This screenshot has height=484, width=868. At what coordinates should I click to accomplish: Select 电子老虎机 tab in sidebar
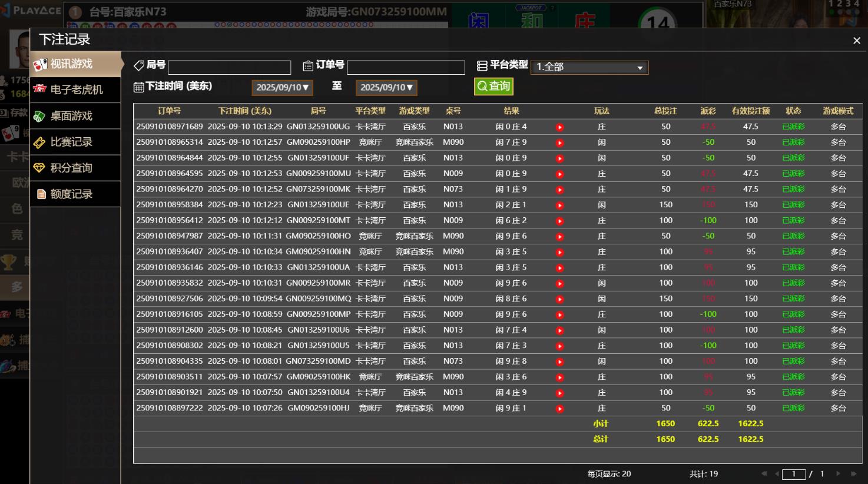[76, 89]
